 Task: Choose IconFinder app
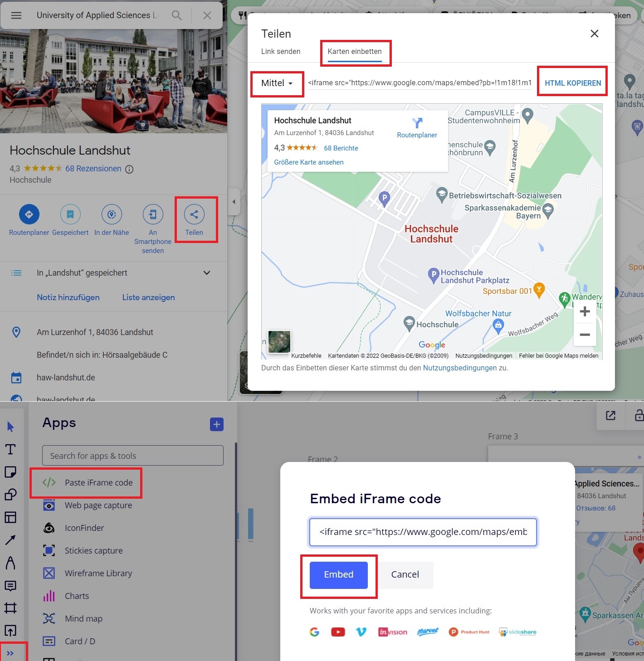73,528
